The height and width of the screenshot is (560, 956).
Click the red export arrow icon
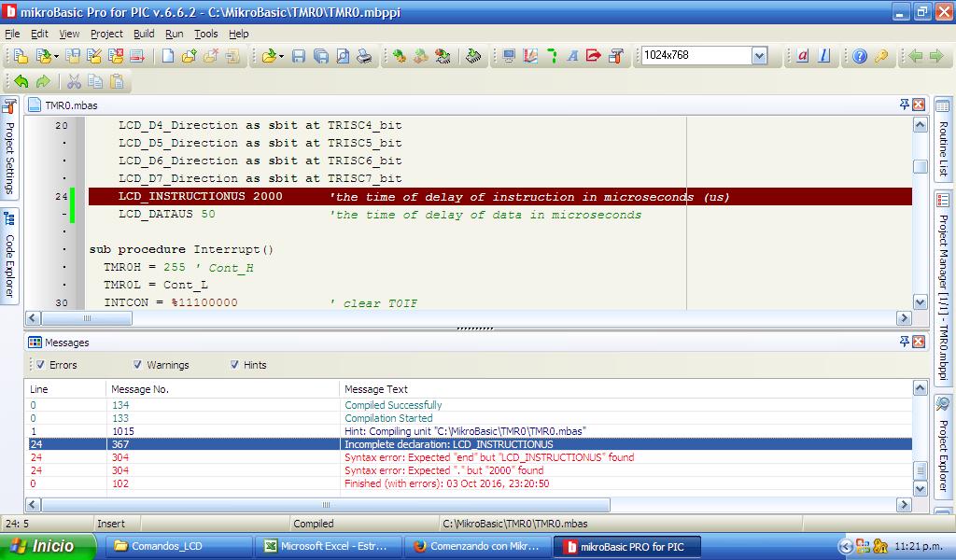tap(593, 56)
